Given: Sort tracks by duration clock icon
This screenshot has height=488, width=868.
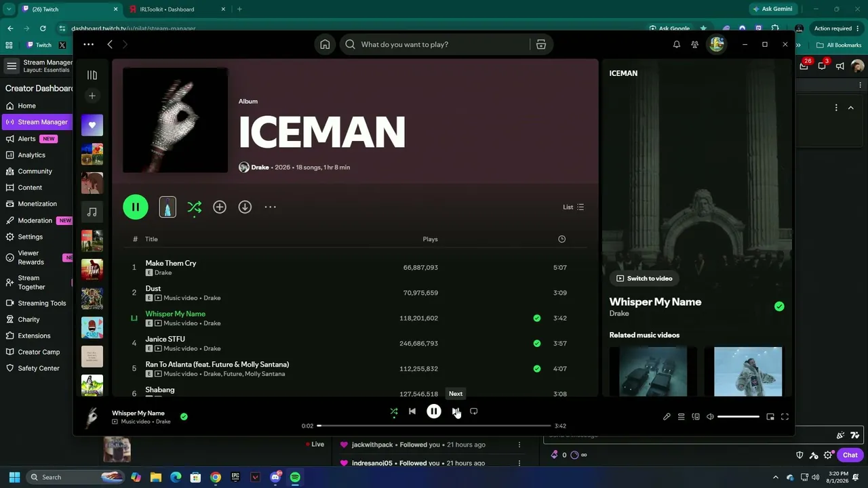Looking at the screenshot, I should click(x=561, y=239).
